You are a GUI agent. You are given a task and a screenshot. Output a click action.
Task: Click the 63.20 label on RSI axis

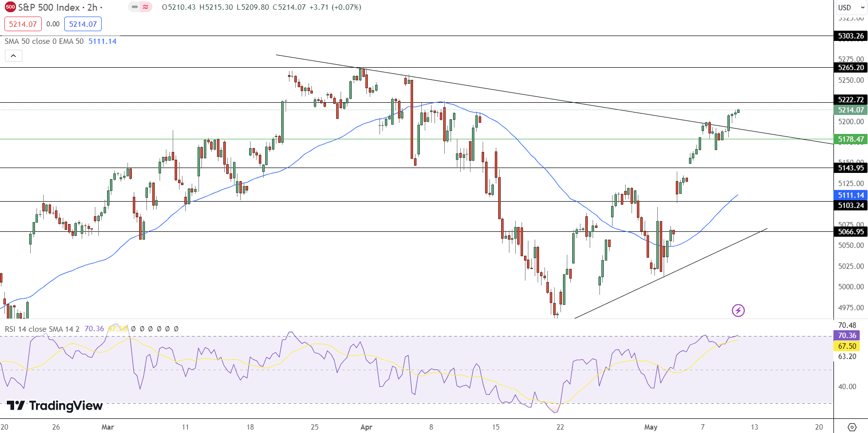click(x=847, y=357)
